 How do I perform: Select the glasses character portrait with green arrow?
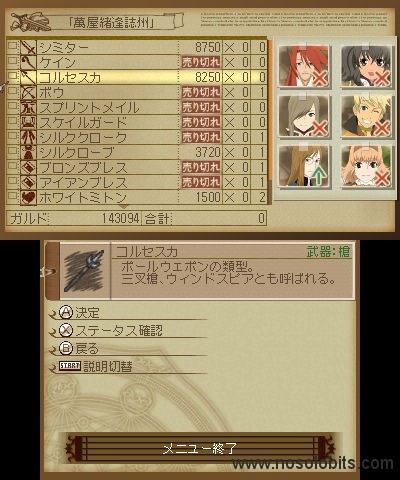pos(303,166)
